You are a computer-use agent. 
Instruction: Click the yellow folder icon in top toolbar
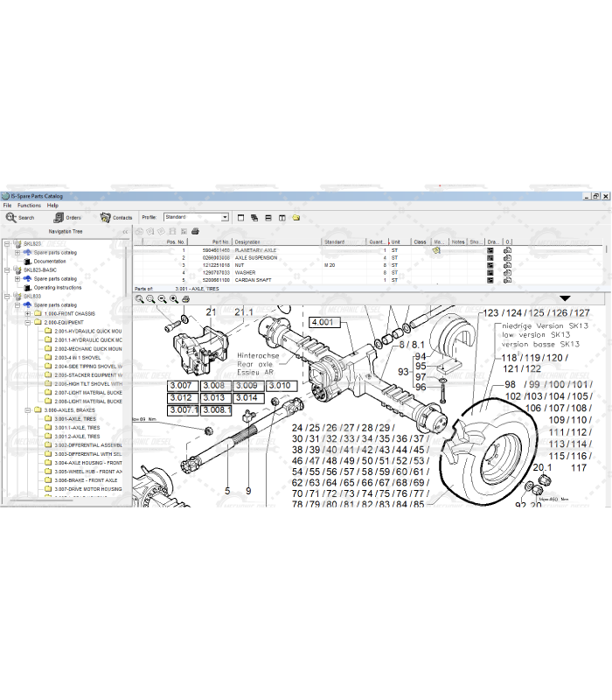coord(296,217)
